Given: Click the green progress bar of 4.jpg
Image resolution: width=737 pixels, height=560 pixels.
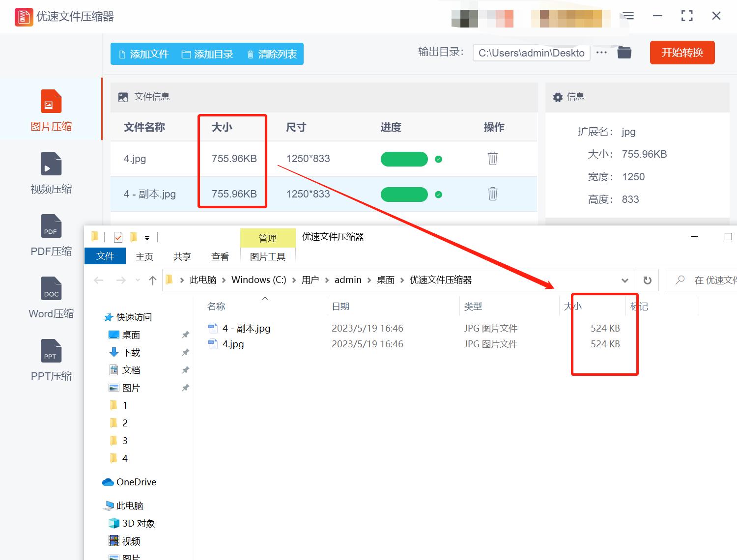Looking at the screenshot, I should (x=404, y=159).
